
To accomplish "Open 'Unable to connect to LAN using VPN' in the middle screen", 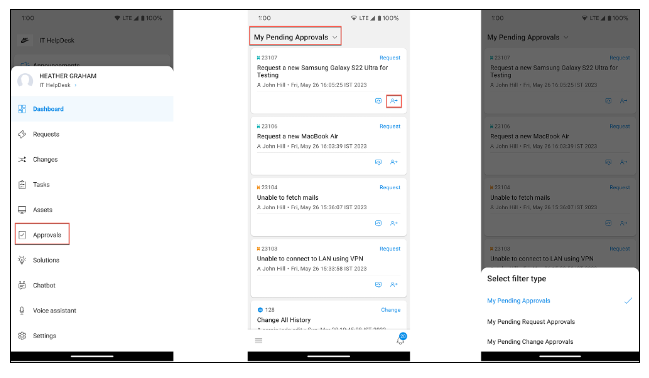I will click(329, 268).
